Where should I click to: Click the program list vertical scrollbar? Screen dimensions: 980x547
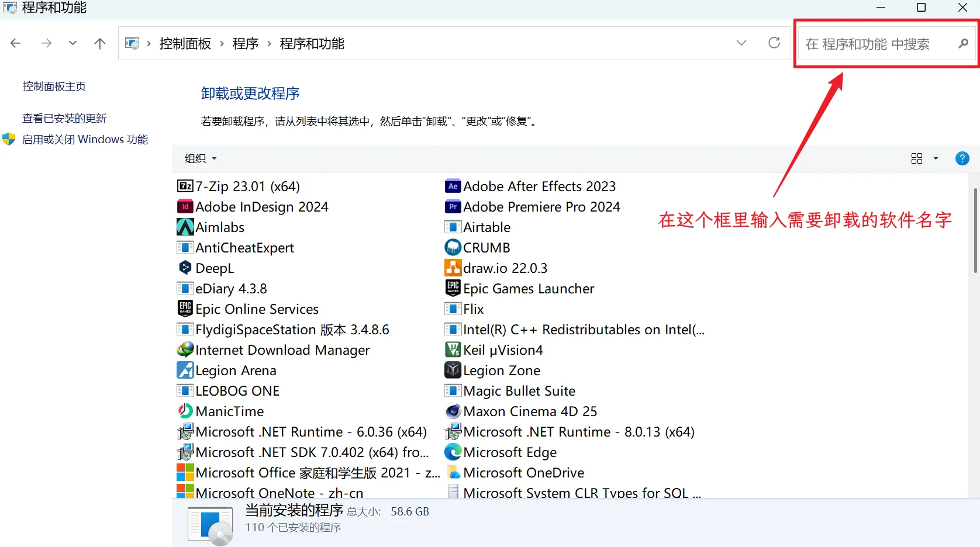pos(975,230)
